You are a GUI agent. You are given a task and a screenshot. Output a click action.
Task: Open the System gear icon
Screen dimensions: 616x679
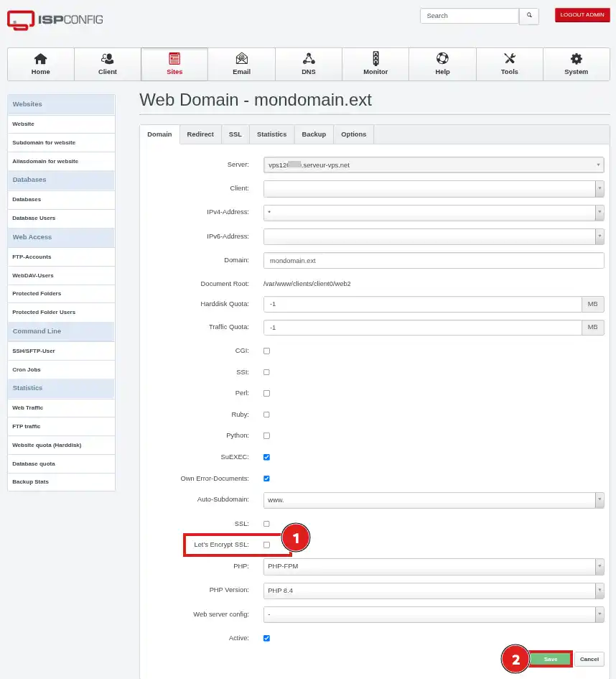577,58
